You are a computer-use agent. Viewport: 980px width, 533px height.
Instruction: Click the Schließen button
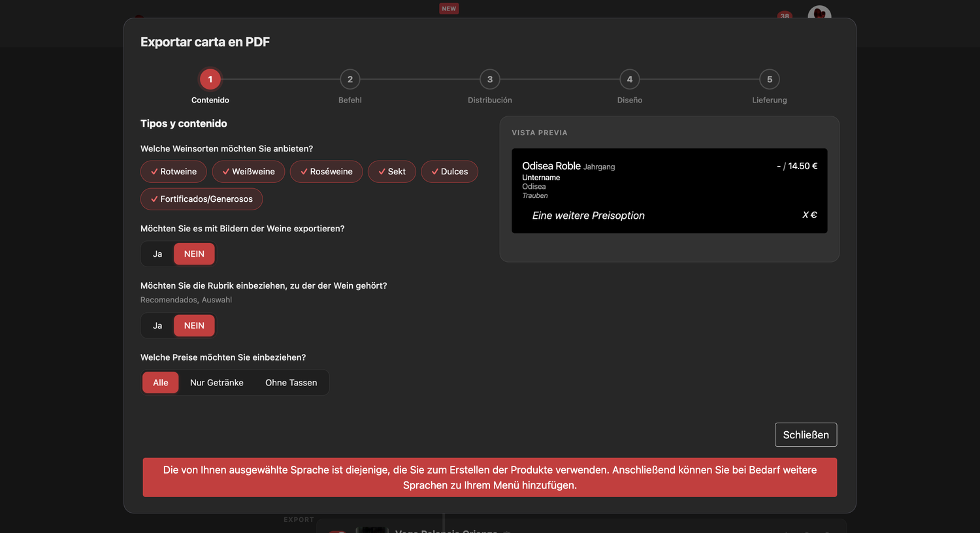pos(806,435)
